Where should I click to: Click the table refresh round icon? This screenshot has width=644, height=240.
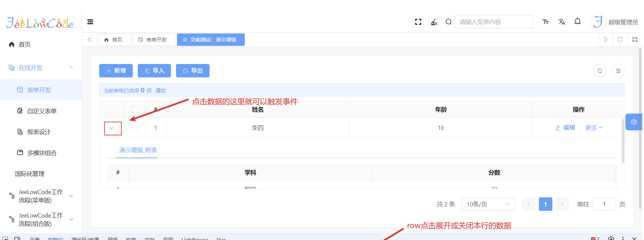[x=600, y=71]
